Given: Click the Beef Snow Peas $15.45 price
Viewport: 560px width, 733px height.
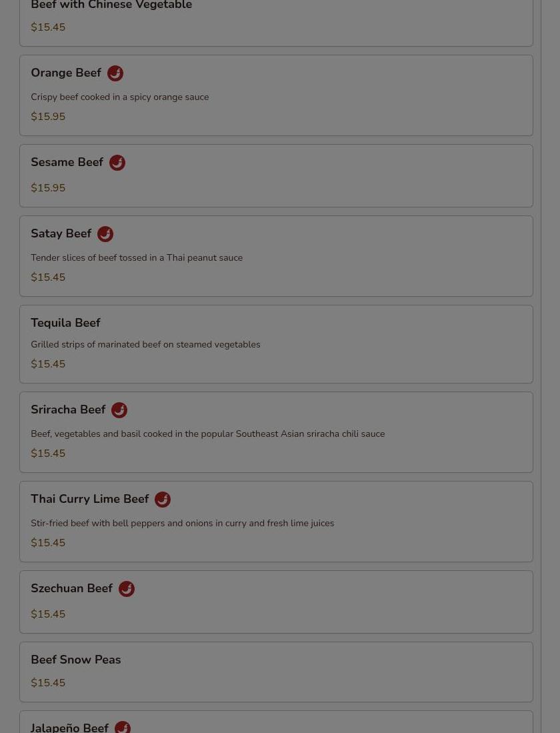Looking at the screenshot, I should (48, 682).
